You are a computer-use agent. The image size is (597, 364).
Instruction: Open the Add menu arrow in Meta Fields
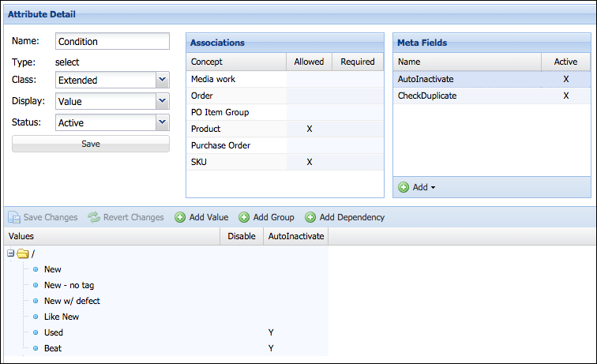433,188
